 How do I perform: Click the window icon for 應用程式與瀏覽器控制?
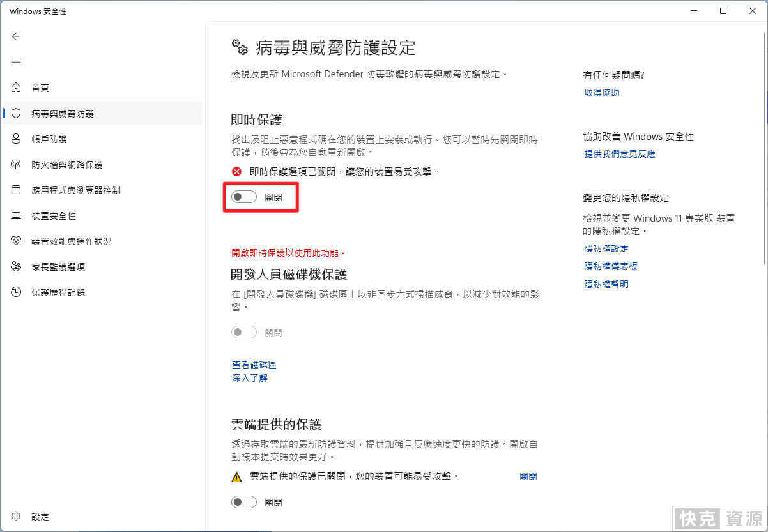pos(17,190)
